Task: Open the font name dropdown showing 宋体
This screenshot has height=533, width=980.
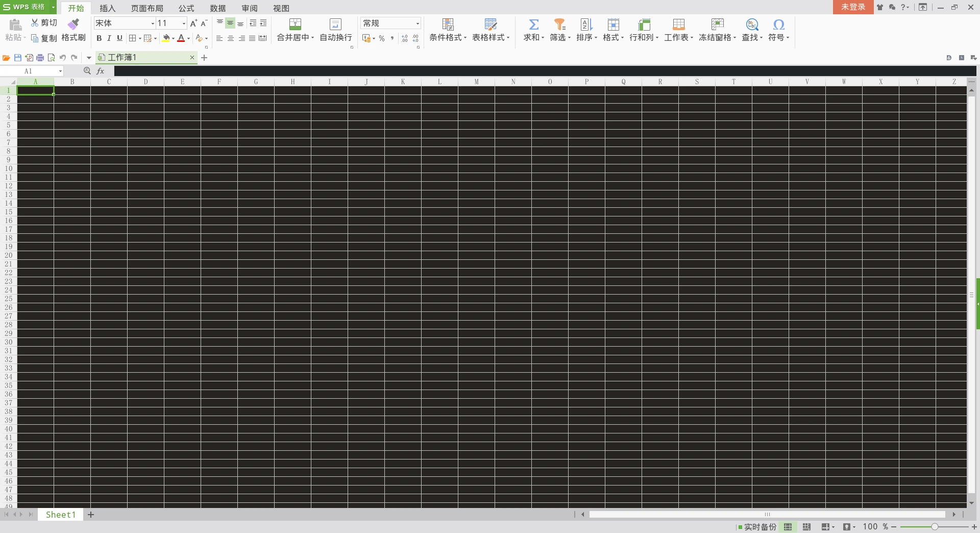Action: pyautogui.click(x=152, y=23)
